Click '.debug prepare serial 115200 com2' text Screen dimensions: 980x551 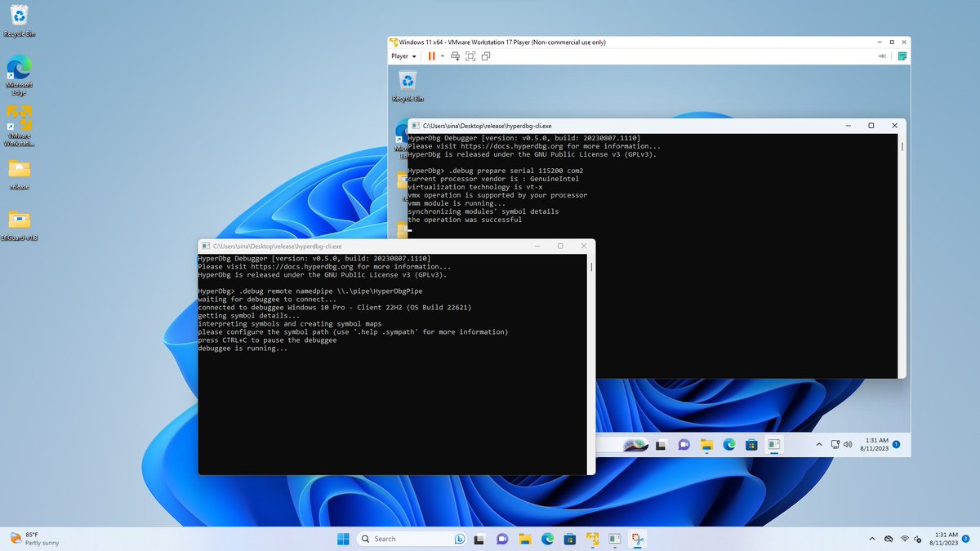[x=516, y=171]
